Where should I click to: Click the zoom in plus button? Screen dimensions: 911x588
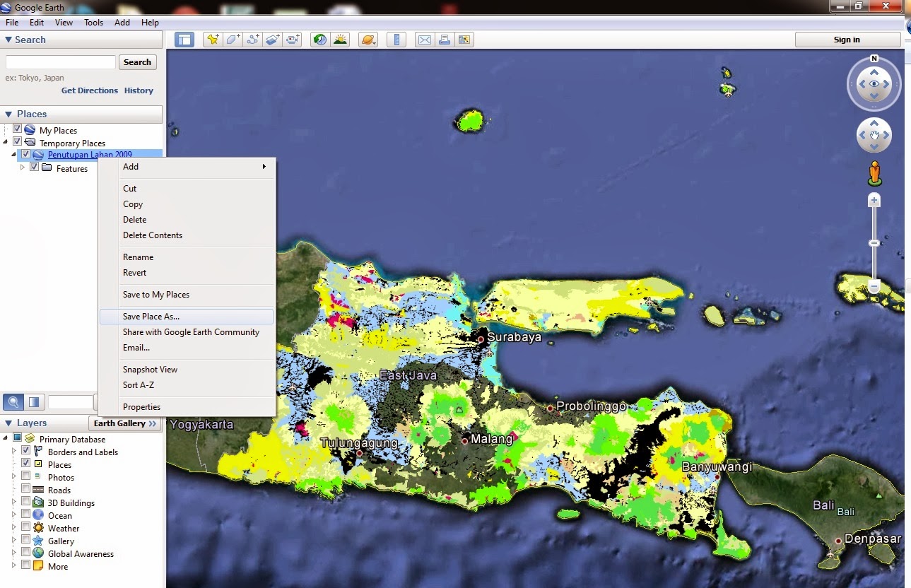[x=874, y=200]
